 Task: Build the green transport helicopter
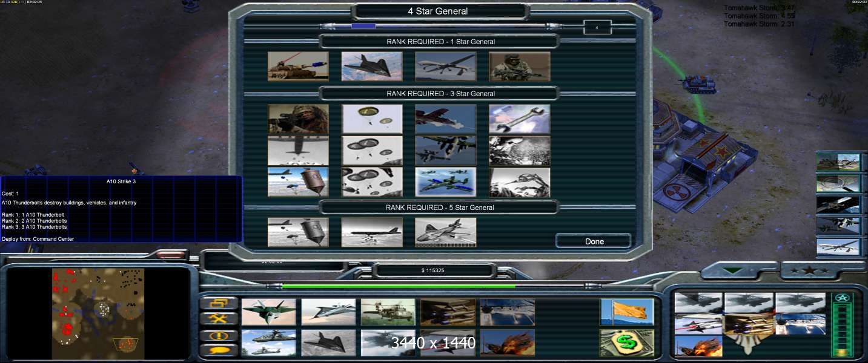[388, 312]
